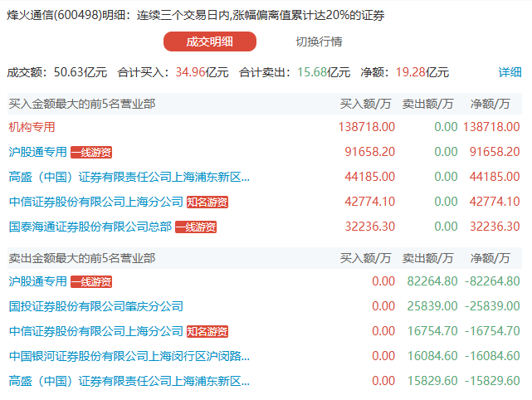The image size is (532, 400).
Task: Select the 成交明细 tab
Action: point(210,41)
